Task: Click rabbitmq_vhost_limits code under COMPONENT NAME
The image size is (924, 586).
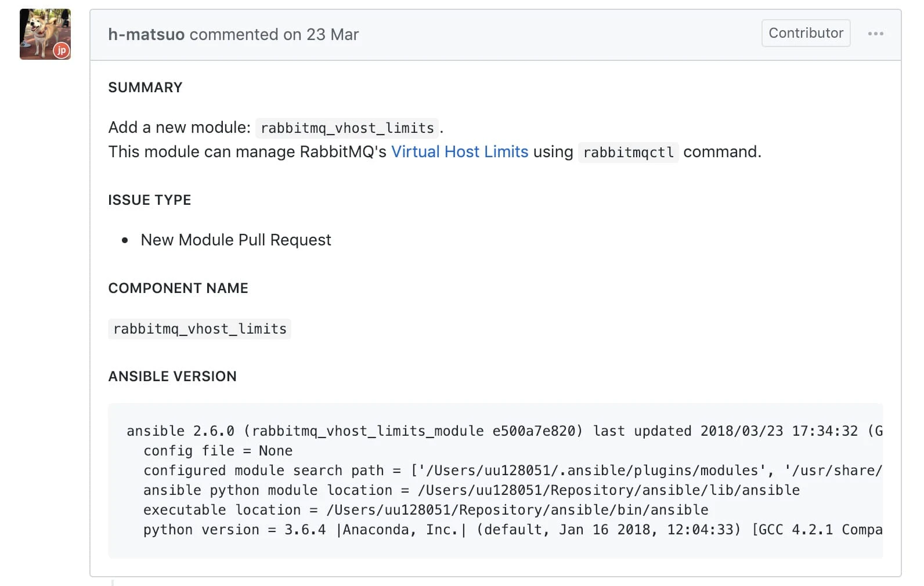Action: pyautogui.click(x=200, y=329)
